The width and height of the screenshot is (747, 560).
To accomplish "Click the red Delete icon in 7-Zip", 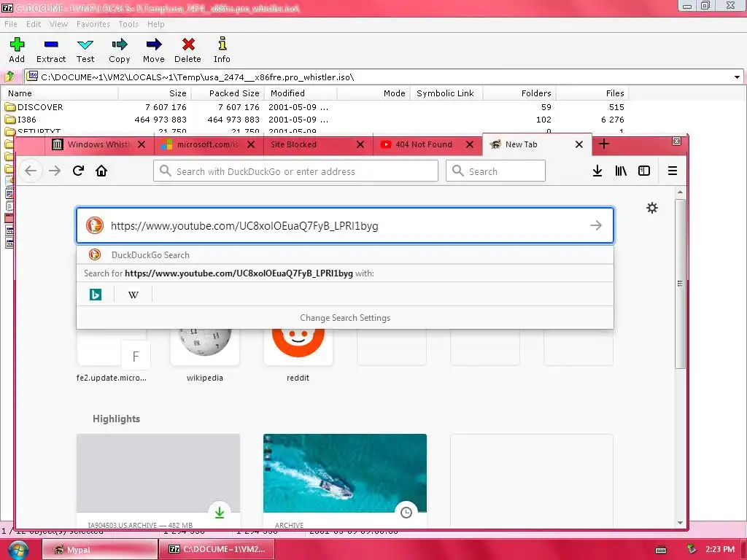I will point(187,50).
